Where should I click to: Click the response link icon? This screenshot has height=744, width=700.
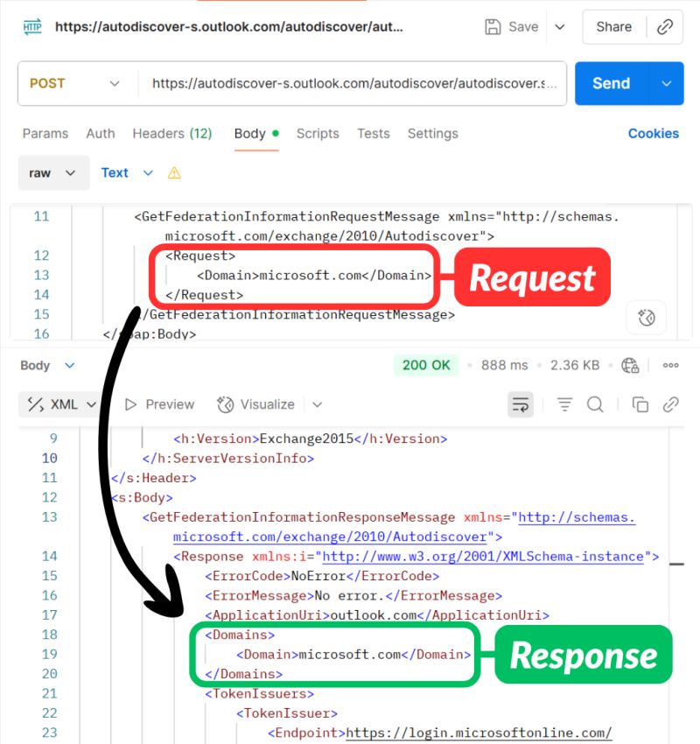click(x=670, y=404)
